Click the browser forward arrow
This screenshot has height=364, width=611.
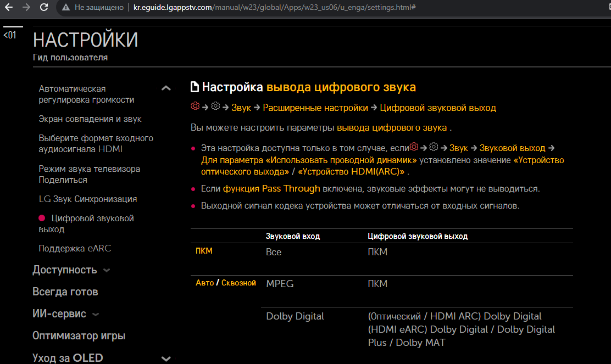[26, 8]
